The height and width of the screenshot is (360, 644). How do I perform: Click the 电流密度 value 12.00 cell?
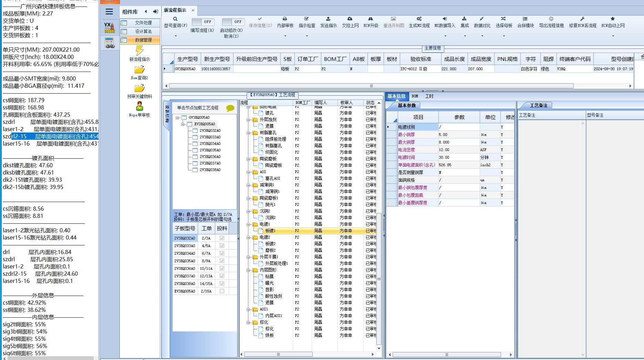[x=459, y=150]
